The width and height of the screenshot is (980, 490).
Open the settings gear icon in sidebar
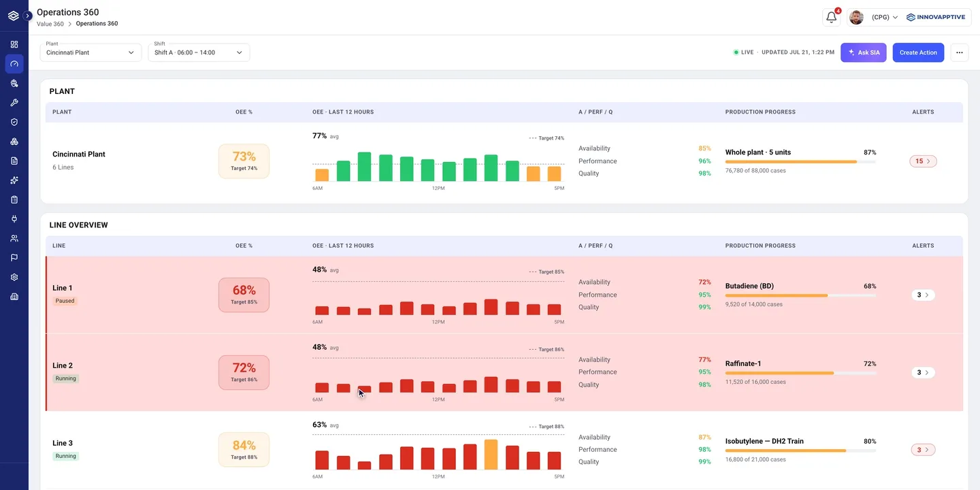pyautogui.click(x=14, y=277)
